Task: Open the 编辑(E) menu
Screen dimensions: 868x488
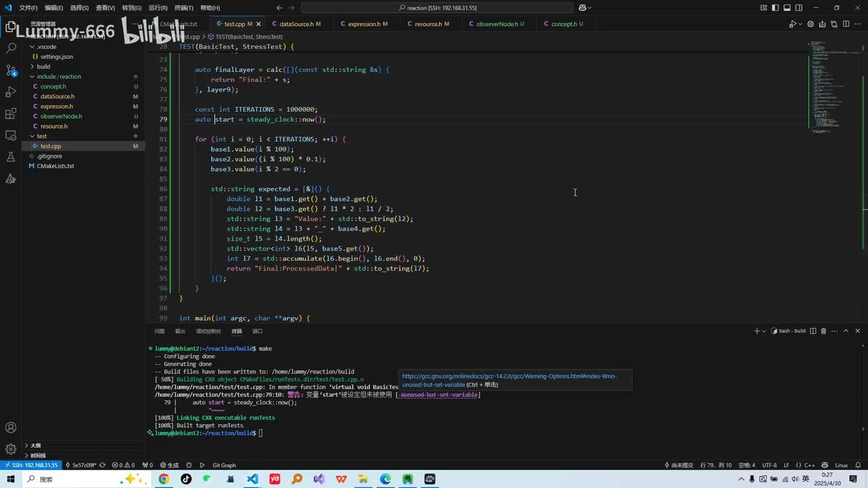Action: [x=54, y=7]
